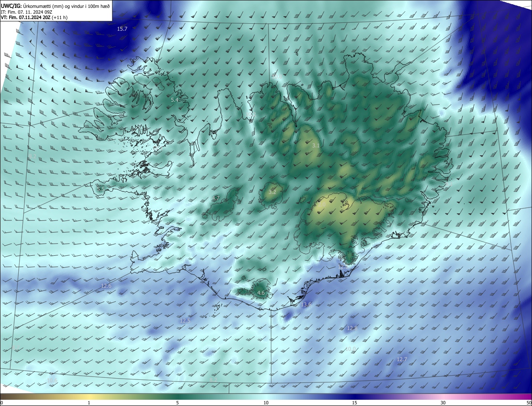Click the legend tick label 10
This screenshot has width=532, height=406.
(x=266, y=403)
